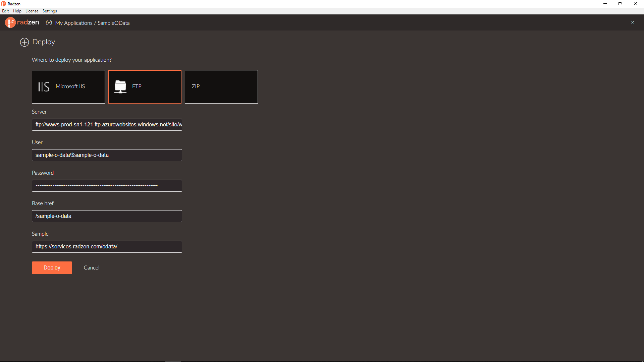Screen dimensions: 644x362
Task: Open the Edit menu
Action: point(5,11)
